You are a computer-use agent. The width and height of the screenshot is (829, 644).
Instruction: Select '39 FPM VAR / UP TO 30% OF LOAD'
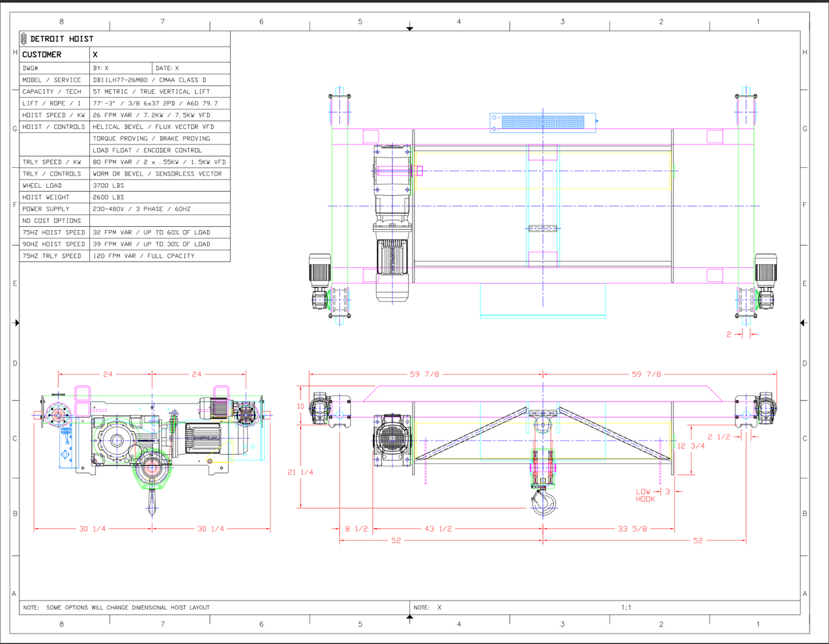(x=152, y=244)
